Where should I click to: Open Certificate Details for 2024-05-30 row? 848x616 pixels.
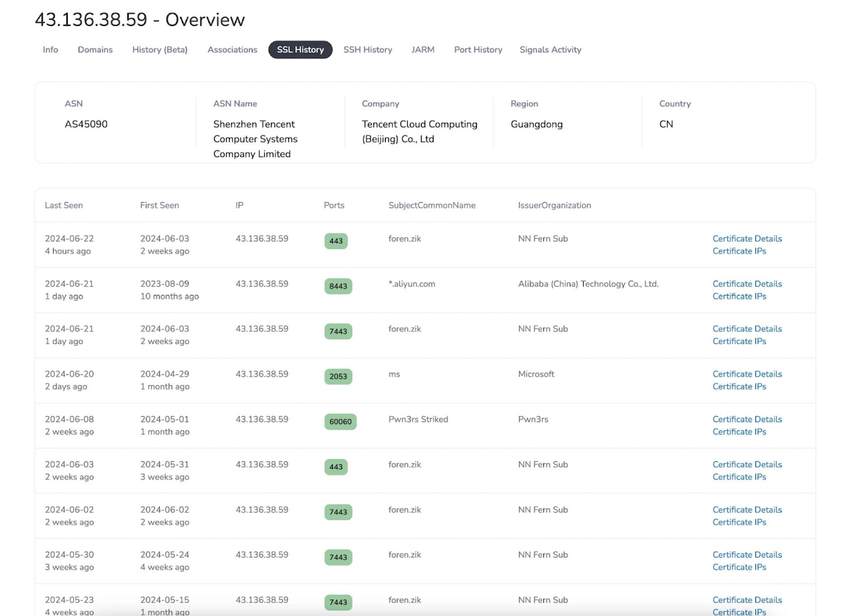[747, 555]
